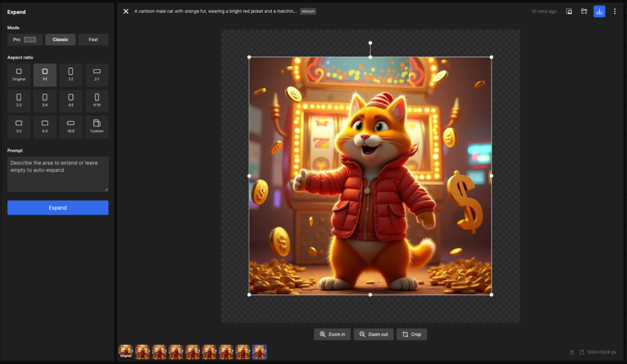This screenshot has width=627, height=364.
Task: Open the three-dot more options menu
Action: [615, 11]
